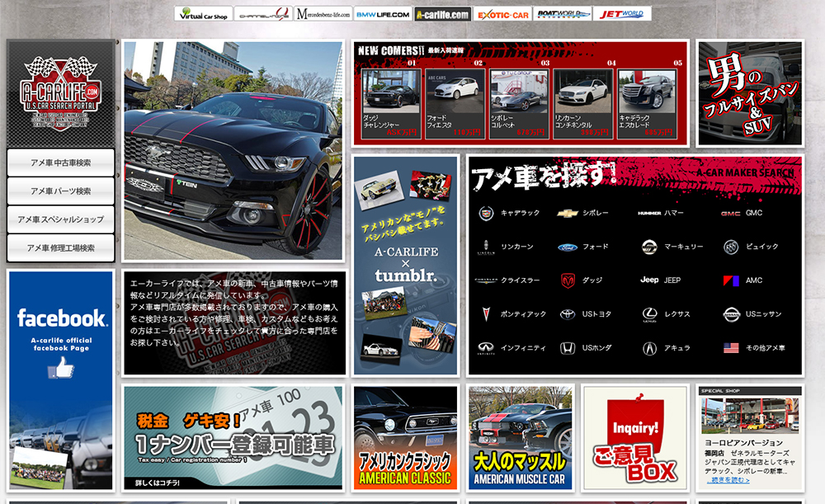Click the Buick tri-shield icon
This screenshot has width=825, height=504.
(x=731, y=247)
